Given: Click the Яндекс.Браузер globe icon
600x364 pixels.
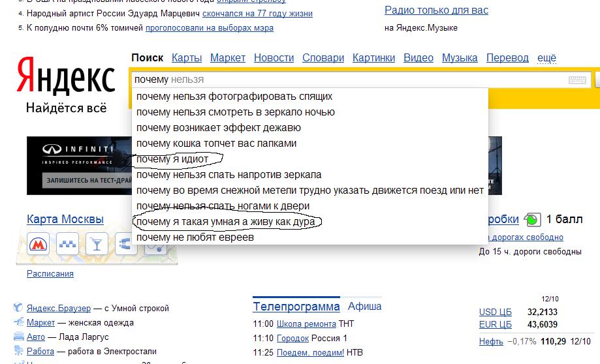Looking at the screenshot, I should [x=18, y=307].
